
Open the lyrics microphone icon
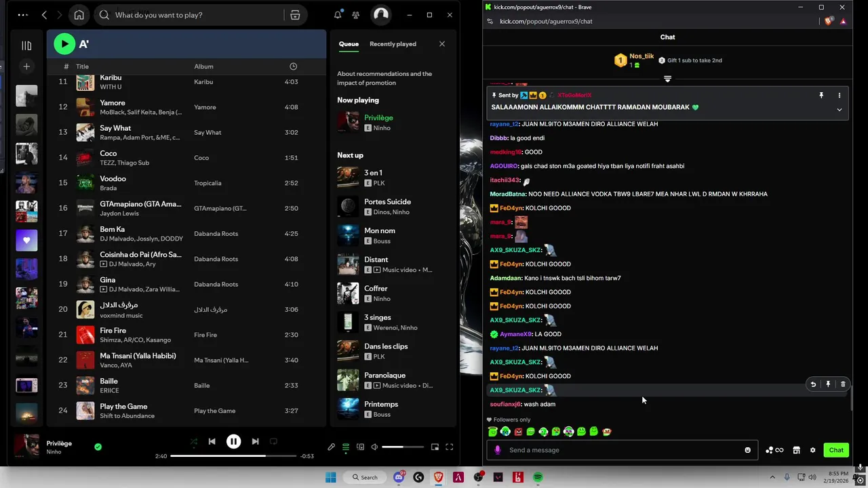pyautogui.click(x=331, y=447)
